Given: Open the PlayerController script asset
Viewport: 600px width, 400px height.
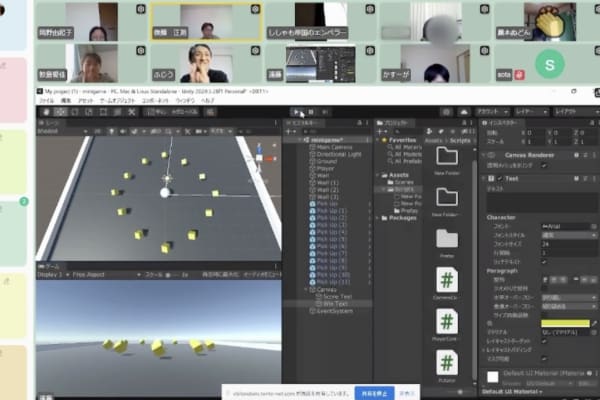Looking at the screenshot, I should click(447, 321).
